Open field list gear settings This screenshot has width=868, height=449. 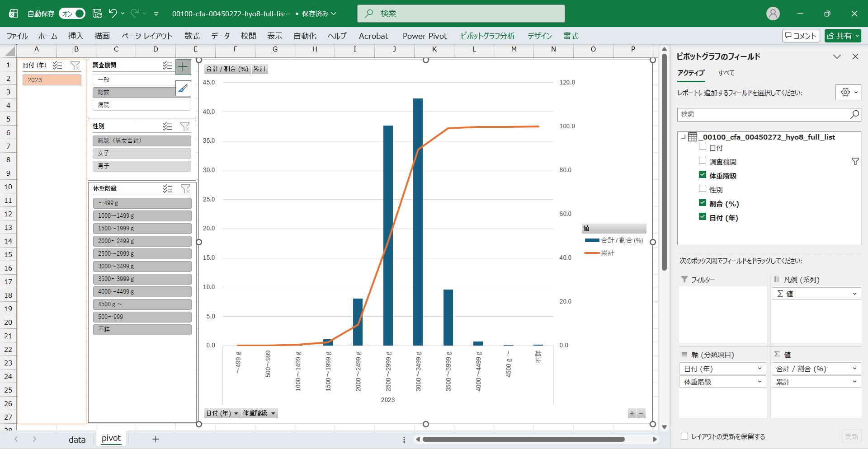coord(848,92)
